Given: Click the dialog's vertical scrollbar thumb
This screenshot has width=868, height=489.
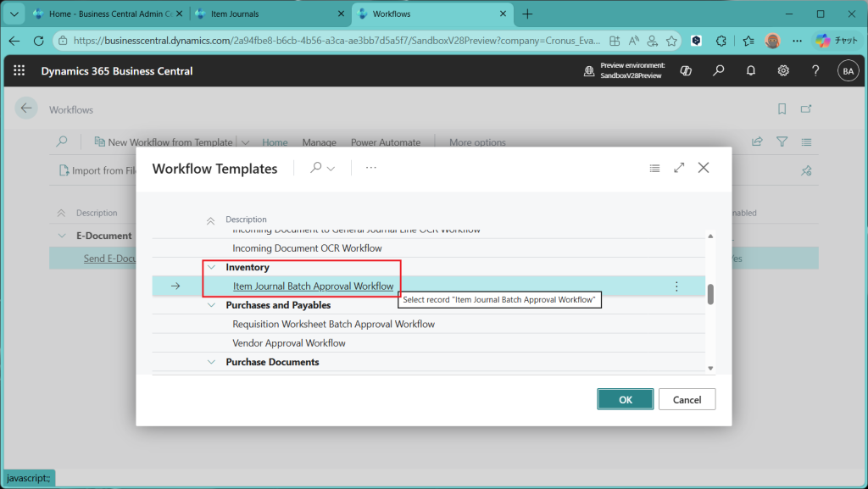Looking at the screenshot, I should point(710,294).
